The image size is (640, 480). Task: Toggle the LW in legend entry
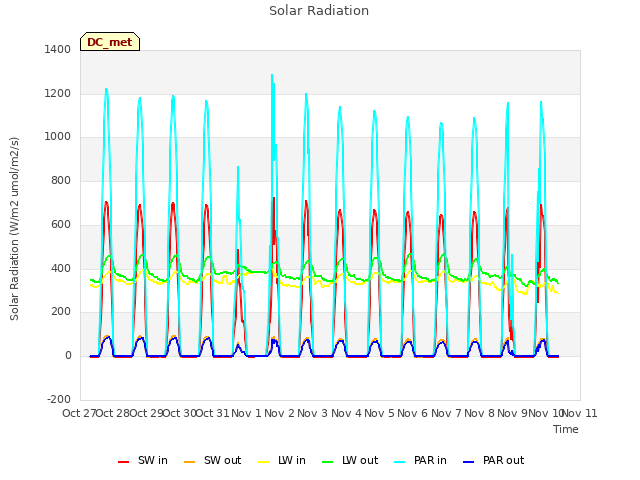[x=282, y=460]
